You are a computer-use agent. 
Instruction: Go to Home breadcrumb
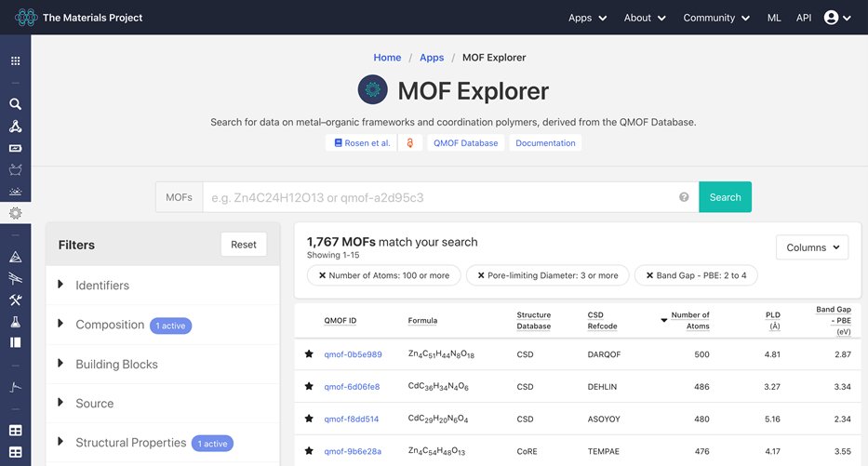387,58
